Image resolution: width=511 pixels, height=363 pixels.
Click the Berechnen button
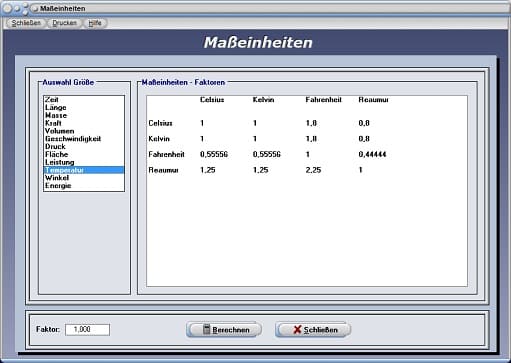[224, 330]
